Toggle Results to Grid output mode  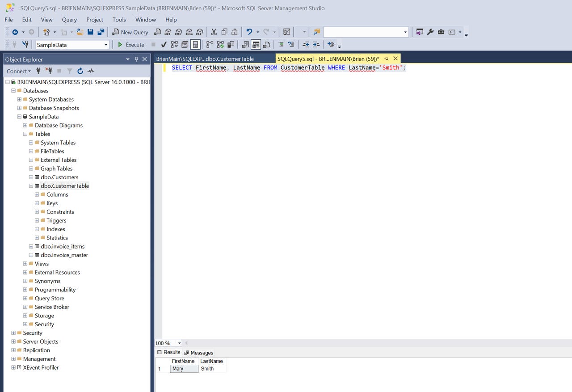tap(256, 45)
